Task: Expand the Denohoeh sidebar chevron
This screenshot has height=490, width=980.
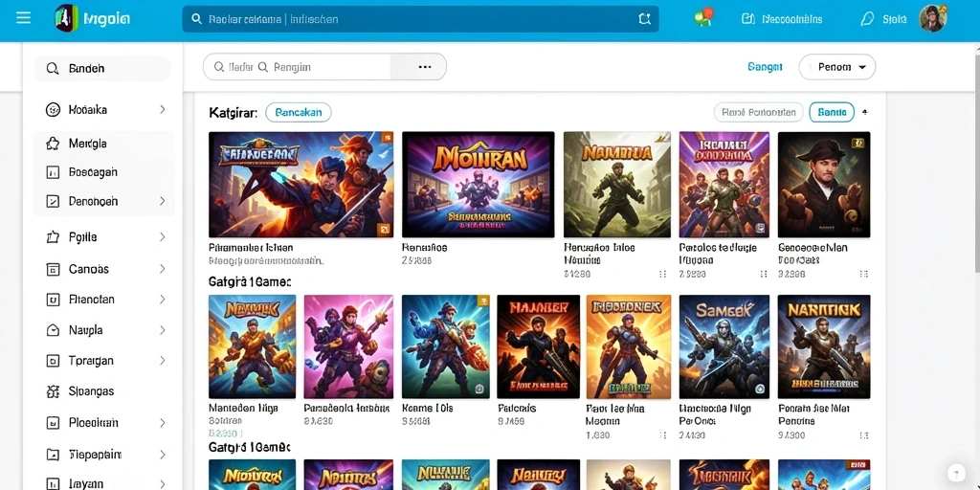Action: click(x=163, y=201)
